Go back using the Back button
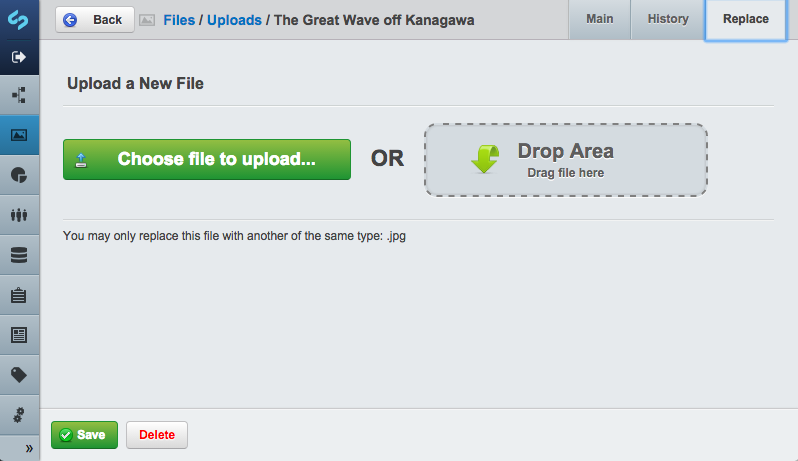The image size is (798, 461). point(95,20)
